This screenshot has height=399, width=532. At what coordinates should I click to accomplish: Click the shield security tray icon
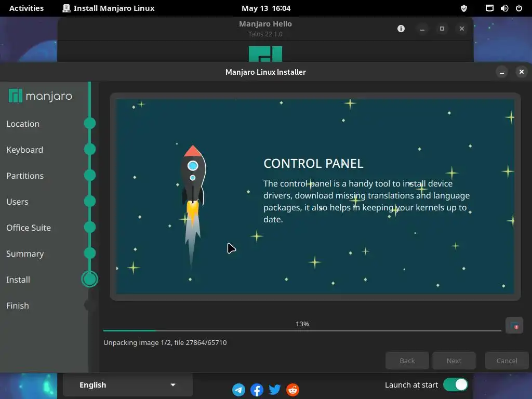464,8
